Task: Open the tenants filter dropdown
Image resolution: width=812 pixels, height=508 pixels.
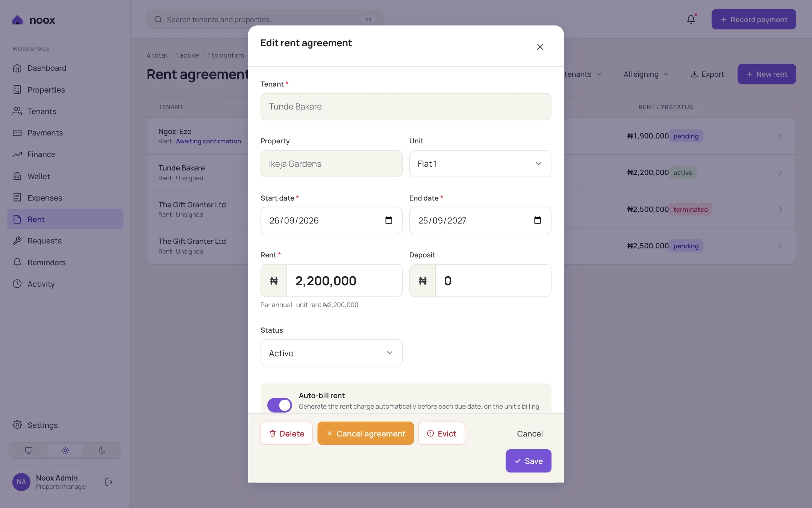Action: [583, 74]
